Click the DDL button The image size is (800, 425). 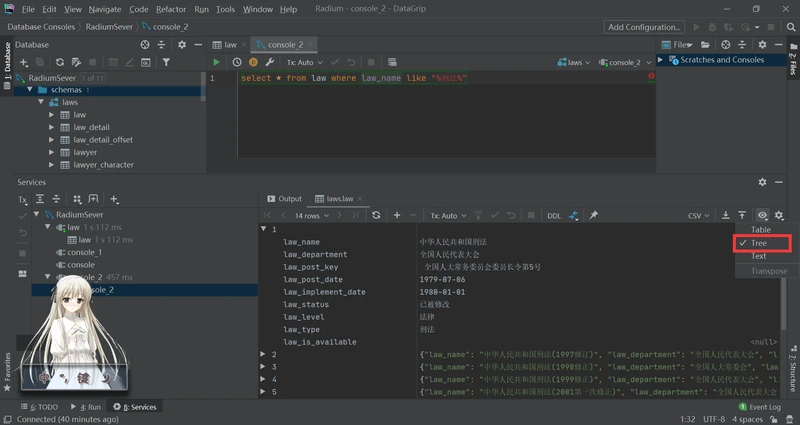point(554,216)
